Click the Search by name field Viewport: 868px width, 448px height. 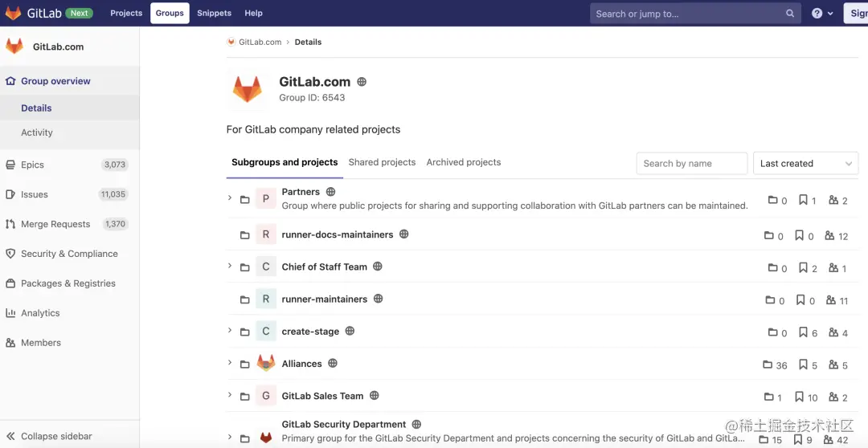tap(692, 163)
